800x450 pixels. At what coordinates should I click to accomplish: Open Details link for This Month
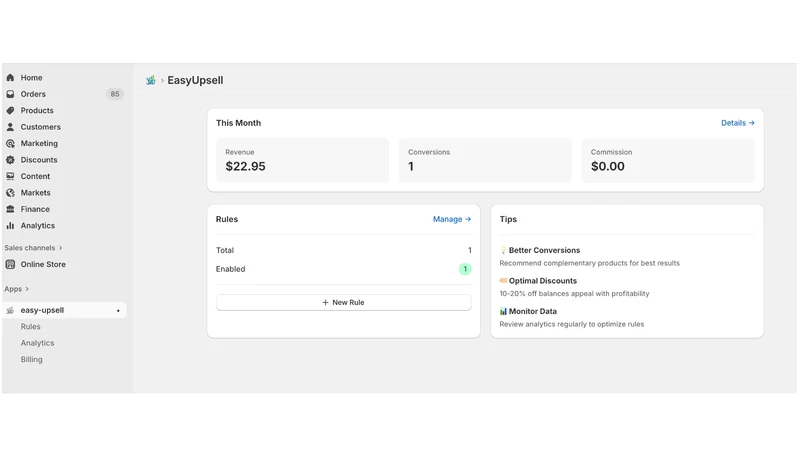(x=738, y=123)
